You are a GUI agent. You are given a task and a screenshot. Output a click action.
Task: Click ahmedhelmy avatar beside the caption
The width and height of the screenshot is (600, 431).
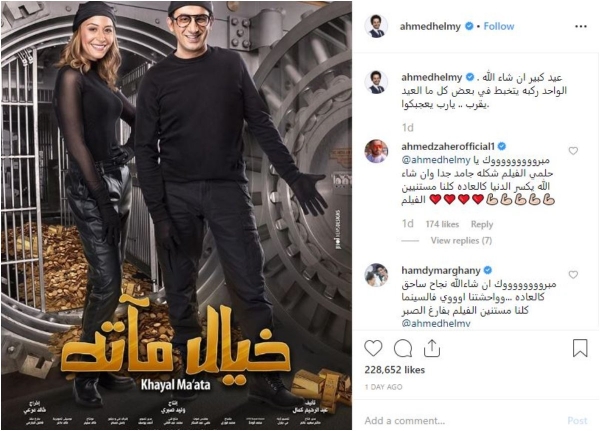376,82
